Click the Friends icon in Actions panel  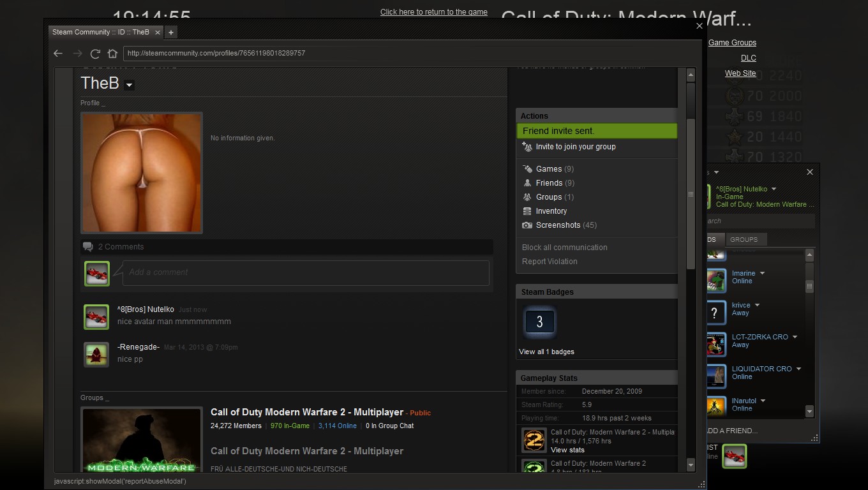(527, 183)
